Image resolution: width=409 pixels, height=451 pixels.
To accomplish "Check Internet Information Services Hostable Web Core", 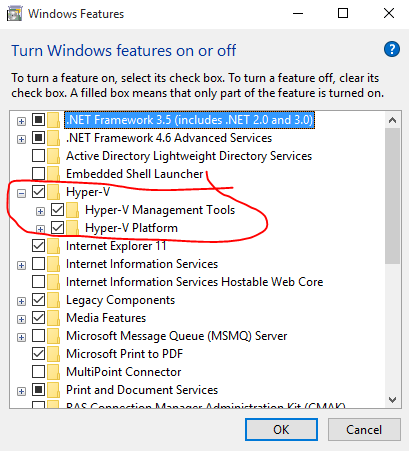I will coord(38,282).
